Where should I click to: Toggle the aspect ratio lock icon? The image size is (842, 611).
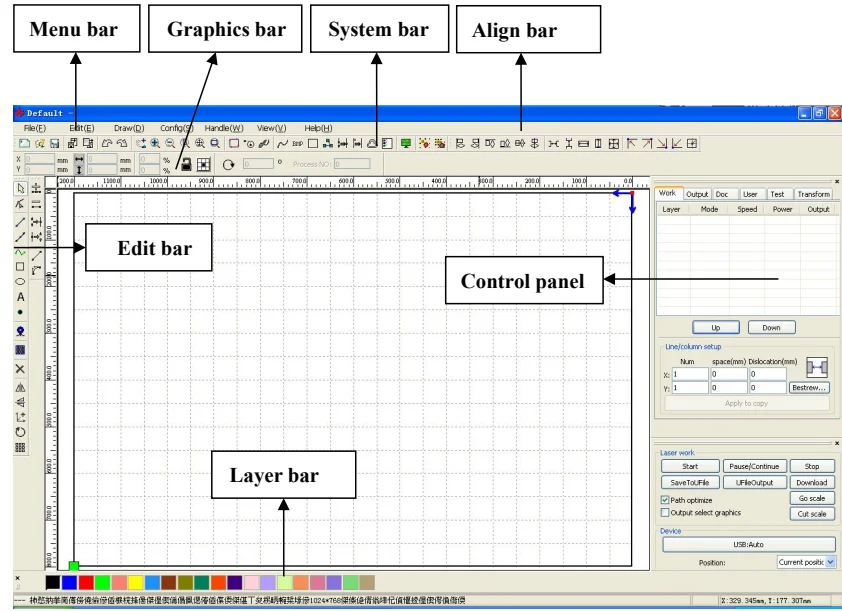pyautogui.click(x=186, y=164)
